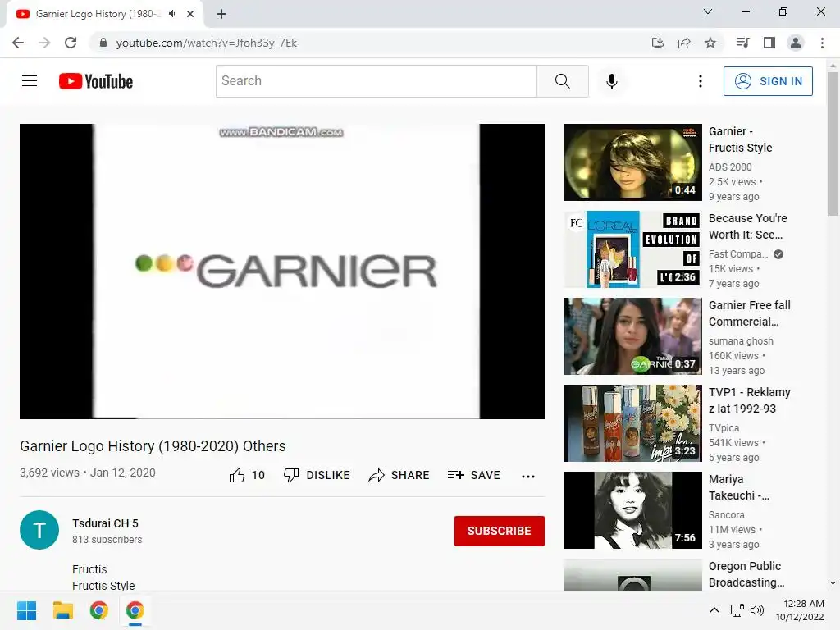Start voice search with the microphone

click(x=611, y=81)
